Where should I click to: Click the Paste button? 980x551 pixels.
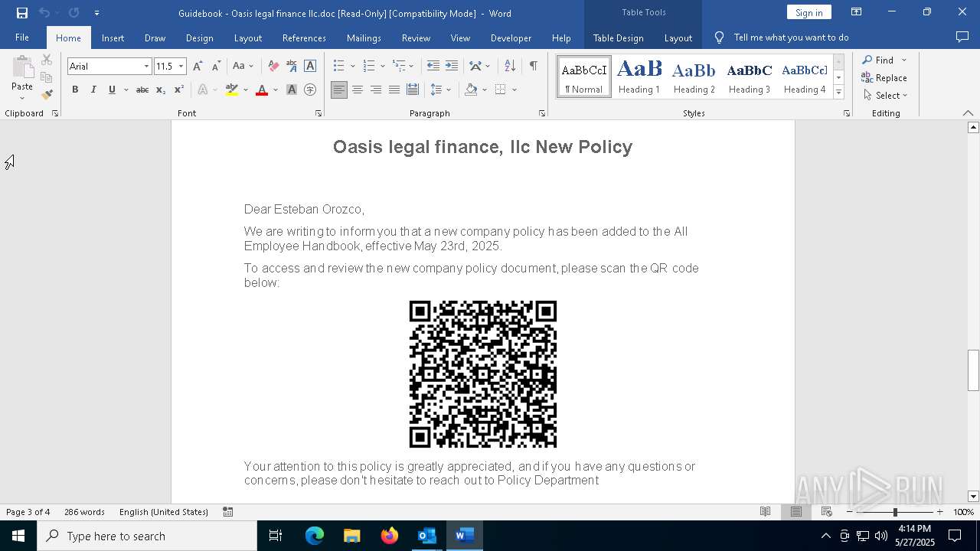(22, 77)
